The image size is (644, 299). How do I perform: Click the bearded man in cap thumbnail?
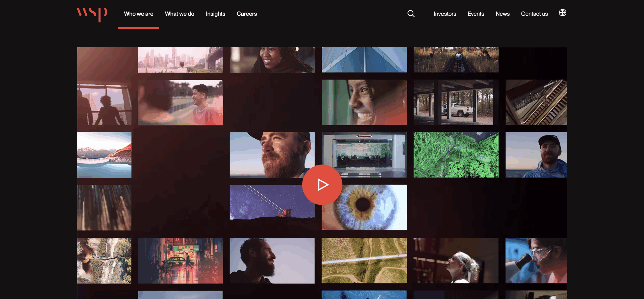tap(272, 155)
